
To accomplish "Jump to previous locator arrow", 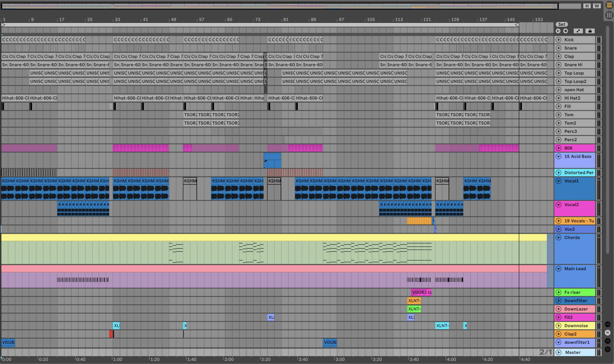I will pos(558,31).
